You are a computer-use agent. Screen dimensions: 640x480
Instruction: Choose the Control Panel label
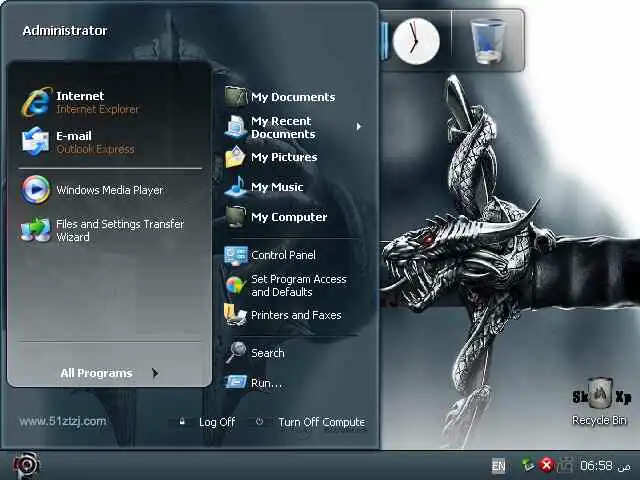283,256
